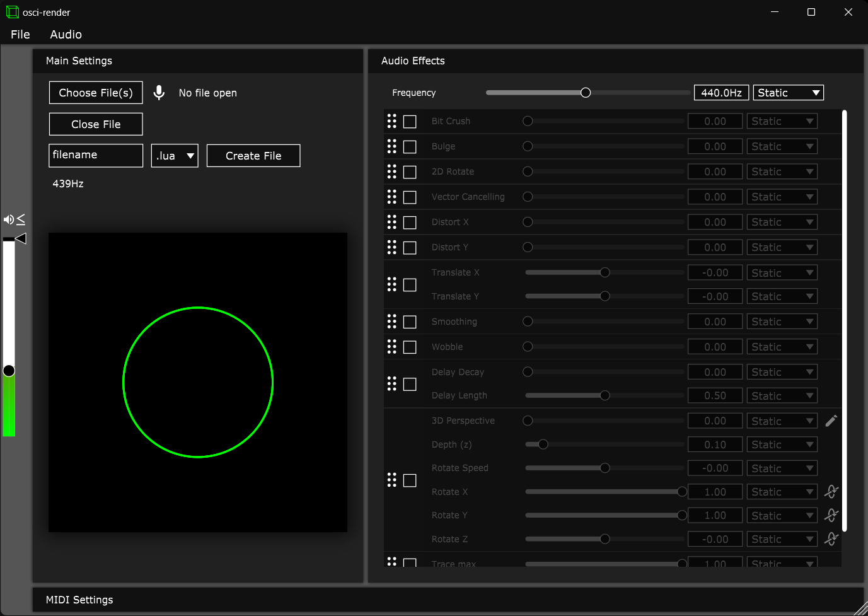The image size is (868, 616).
Task: Click the Create File button
Action: tap(253, 156)
